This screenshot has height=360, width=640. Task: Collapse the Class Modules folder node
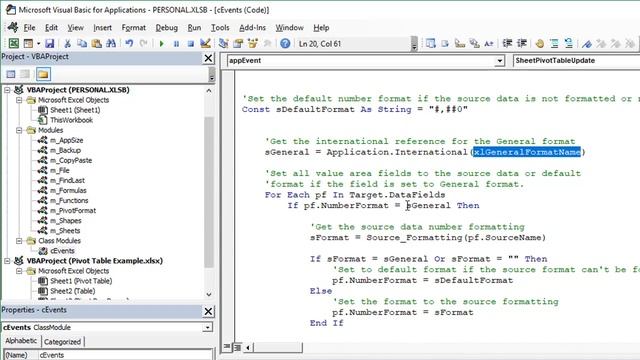pyautogui.click(x=19, y=241)
